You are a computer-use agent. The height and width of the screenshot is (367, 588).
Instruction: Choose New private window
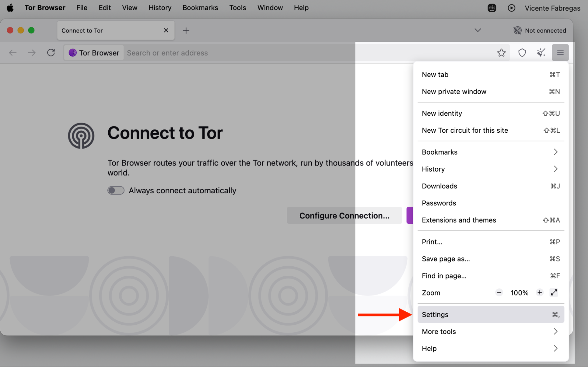click(491, 92)
